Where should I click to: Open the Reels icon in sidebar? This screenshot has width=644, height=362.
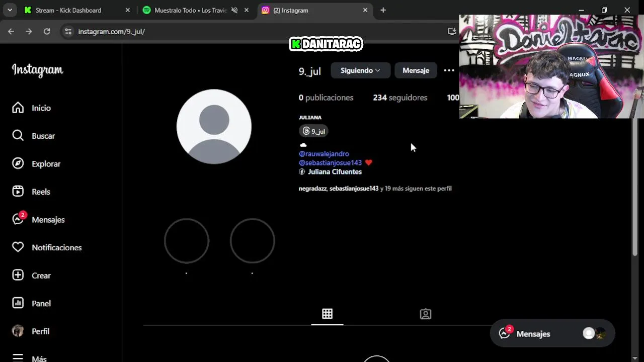(x=18, y=192)
